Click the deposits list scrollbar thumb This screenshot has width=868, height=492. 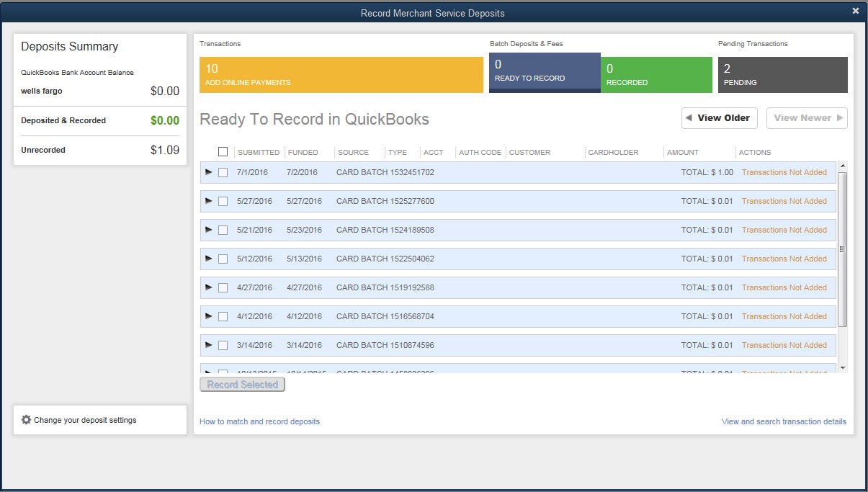pos(843,249)
